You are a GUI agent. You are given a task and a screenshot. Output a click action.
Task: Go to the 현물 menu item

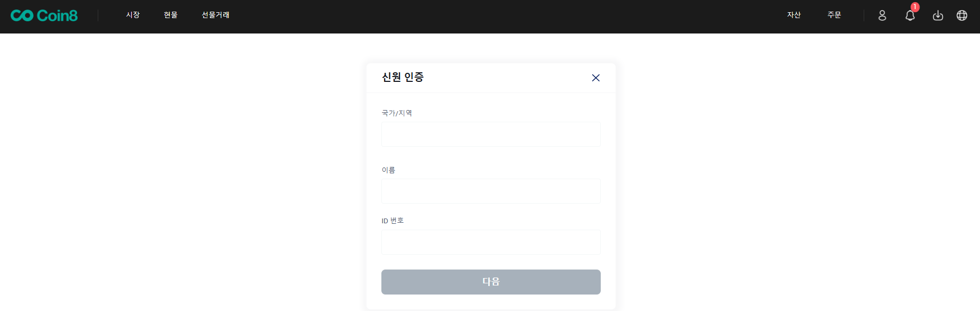coord(171,15)
